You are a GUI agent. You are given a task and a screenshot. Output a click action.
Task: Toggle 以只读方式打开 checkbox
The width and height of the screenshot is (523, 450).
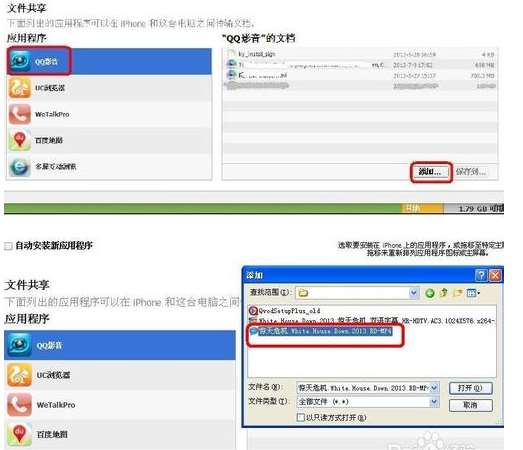[x=301, y=417]
